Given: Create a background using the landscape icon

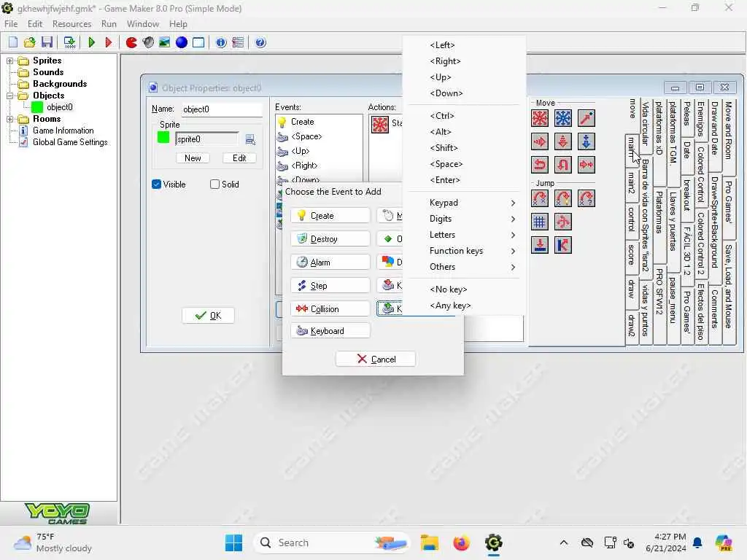Looking at the screenshot, I should pos(165,42).
